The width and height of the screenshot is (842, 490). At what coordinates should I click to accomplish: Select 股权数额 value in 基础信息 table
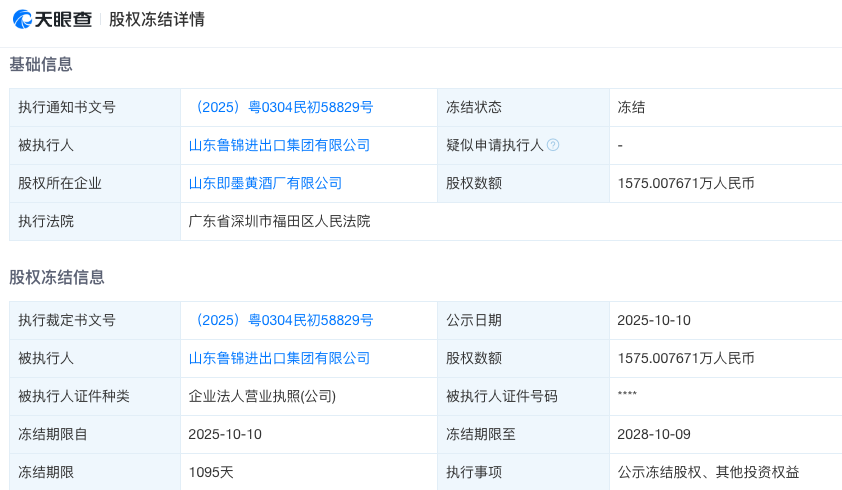[686, 183]
